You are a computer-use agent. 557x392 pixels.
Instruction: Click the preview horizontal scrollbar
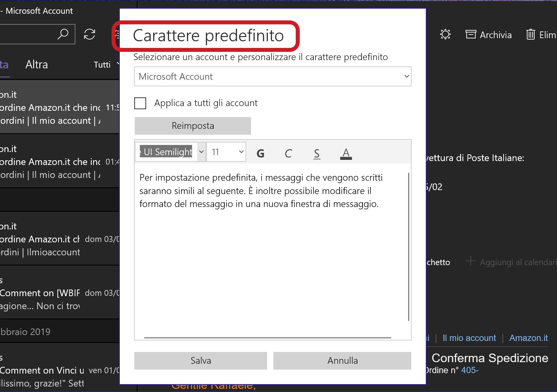(x=268, y=337)
